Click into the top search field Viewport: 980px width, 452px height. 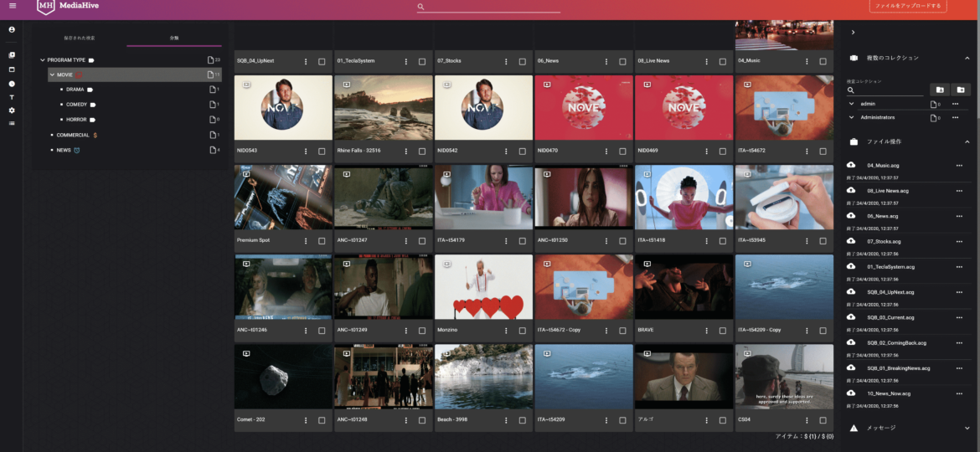pyautogui.click(x=493, y=7)
